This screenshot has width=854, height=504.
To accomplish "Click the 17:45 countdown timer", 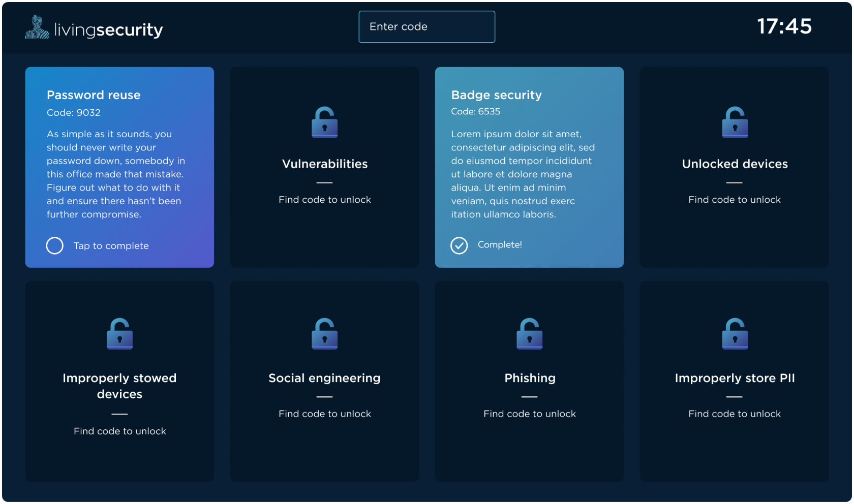I will tap(784, 26).
